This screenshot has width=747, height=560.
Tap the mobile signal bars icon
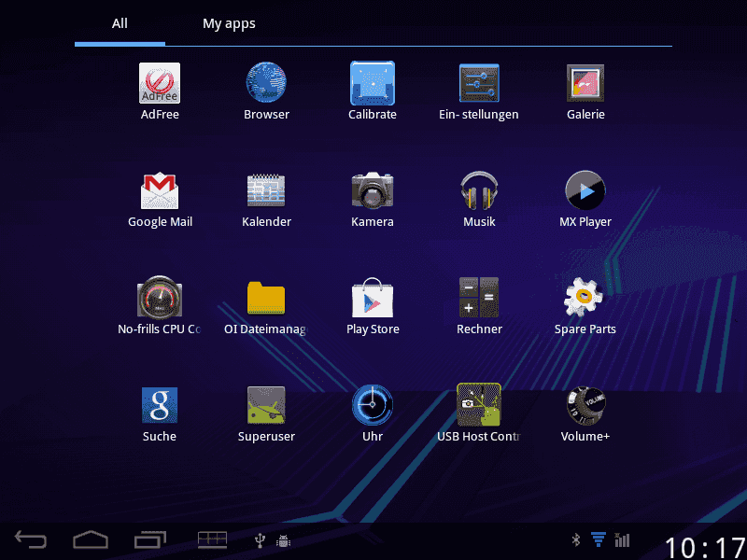pos(622,539)
